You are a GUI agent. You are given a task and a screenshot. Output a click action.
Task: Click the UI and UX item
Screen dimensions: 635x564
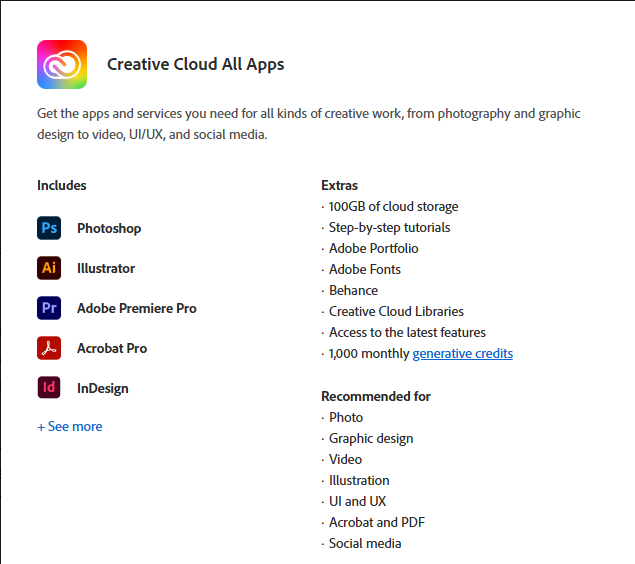[357, 502]
